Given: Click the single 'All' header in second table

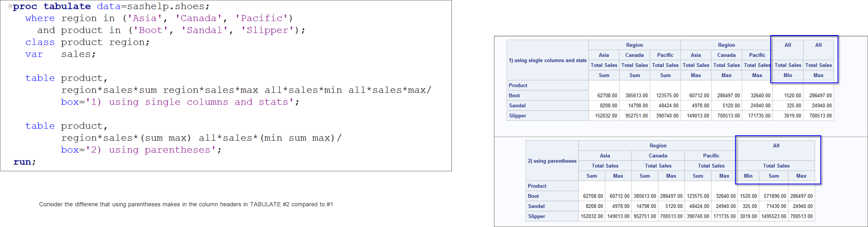Looking at the screenshot, I should tap(776, 146).
